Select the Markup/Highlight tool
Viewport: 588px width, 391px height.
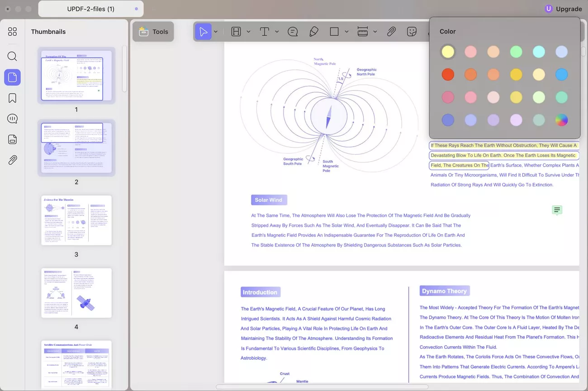[x=236, y=31]
